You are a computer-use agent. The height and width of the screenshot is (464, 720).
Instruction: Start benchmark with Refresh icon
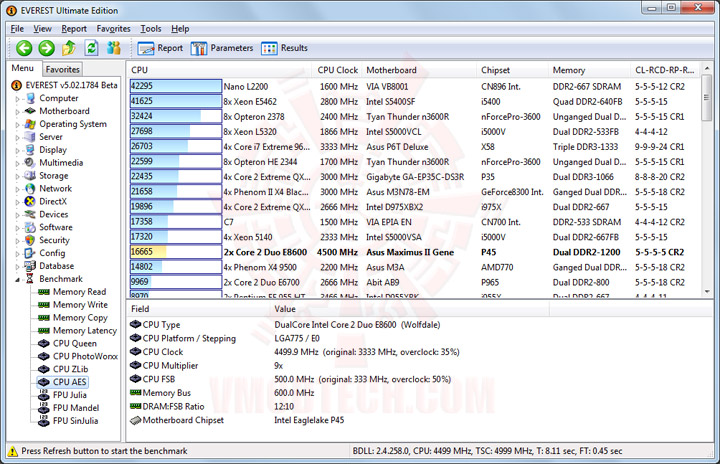(92, 48)
